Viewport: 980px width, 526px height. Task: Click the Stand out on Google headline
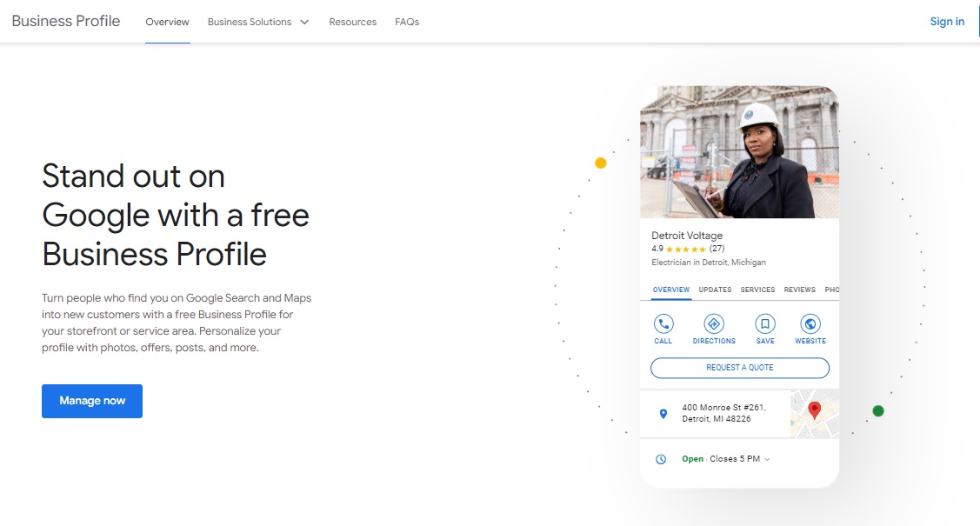coord(176,215)
